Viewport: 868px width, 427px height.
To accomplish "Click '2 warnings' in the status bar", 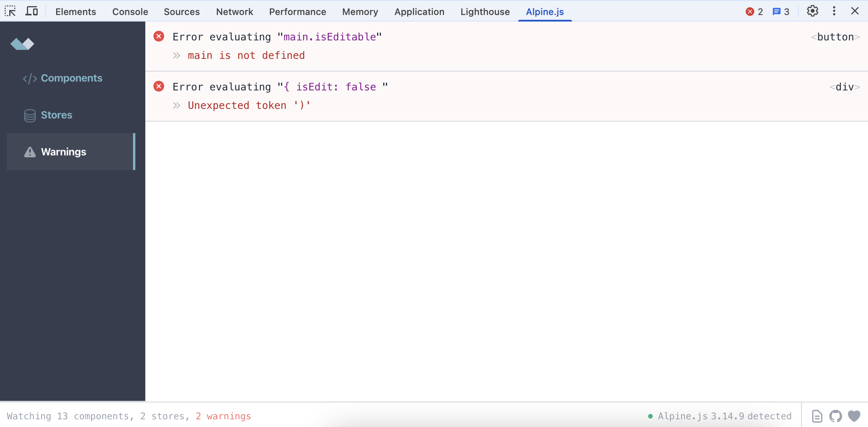I will [x=223, y=416].
